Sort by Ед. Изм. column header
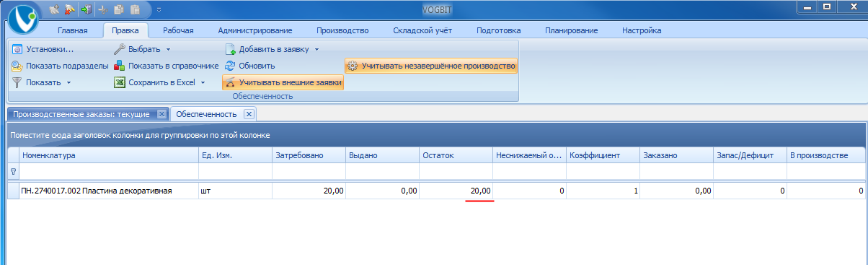The image size is (868, 265). point(234,155)
